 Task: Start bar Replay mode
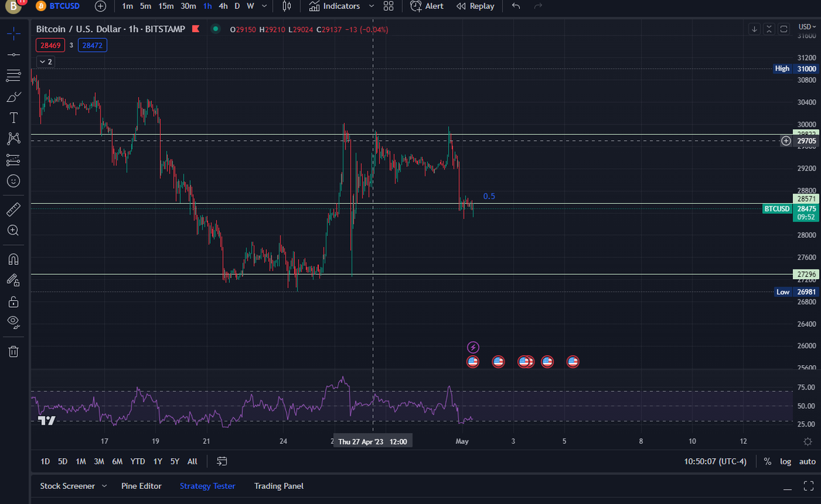tap(475, 6)
